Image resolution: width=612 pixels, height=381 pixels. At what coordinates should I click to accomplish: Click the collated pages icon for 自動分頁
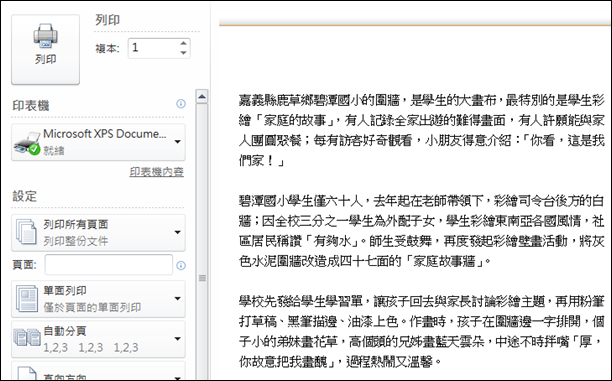pyautogui.click(x=27, y=338)
